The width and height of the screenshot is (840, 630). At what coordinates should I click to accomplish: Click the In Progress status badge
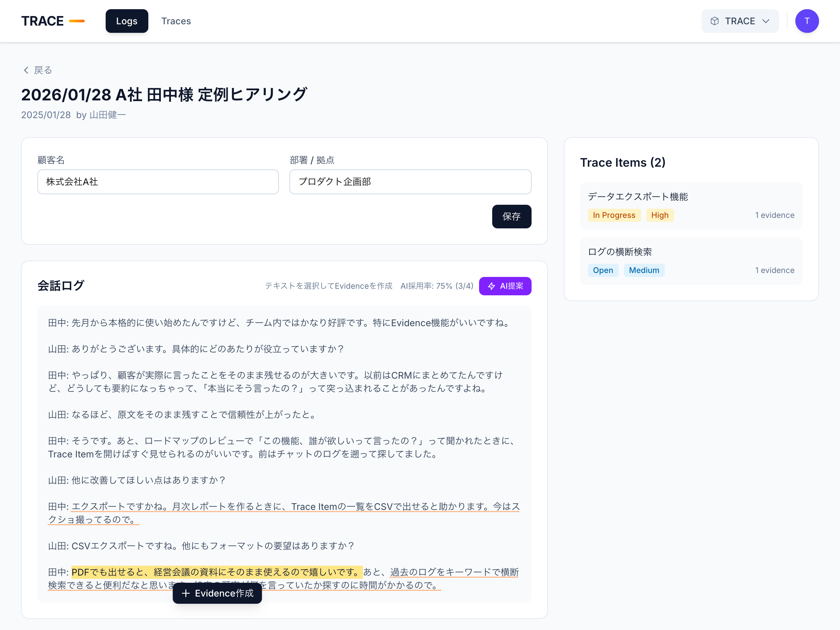(x=614, y=215)
